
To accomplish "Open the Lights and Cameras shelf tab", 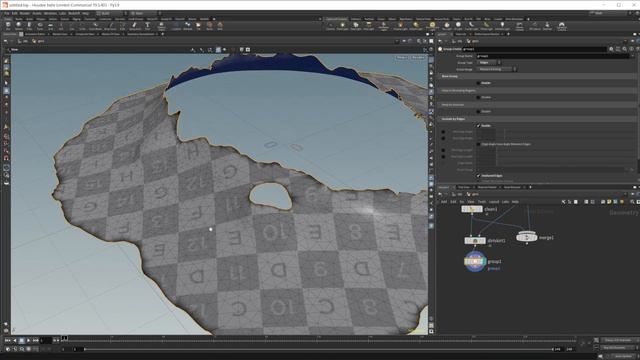I will click(337, 19).
